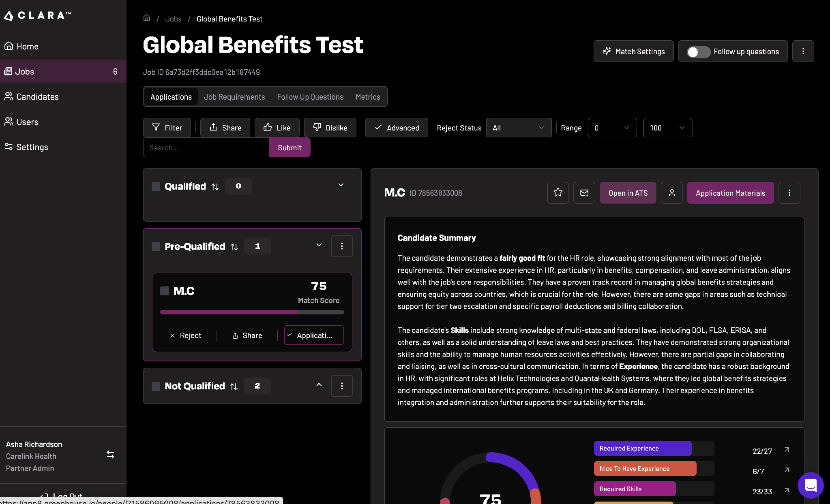This screenshot has width=830, height=504.
Task: Toggle the Not Qualified section chevron
Action: (x=319, y=385)
